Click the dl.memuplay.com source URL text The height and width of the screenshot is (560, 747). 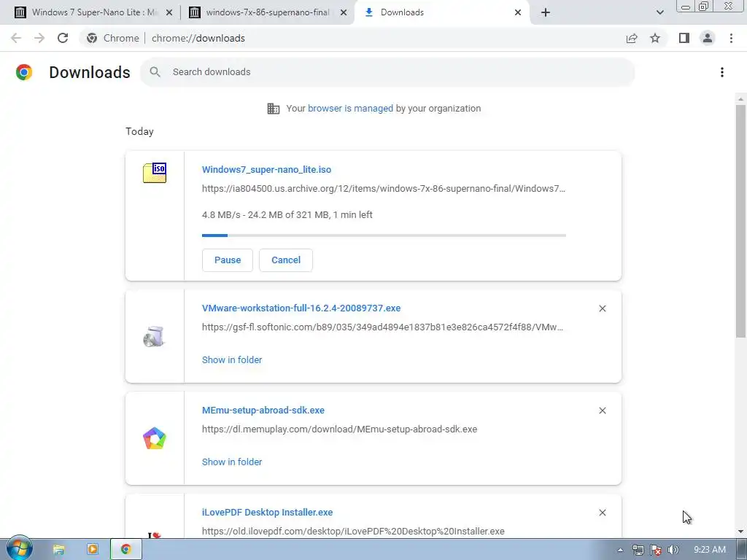pyautogui.click(x=339, y=429)
